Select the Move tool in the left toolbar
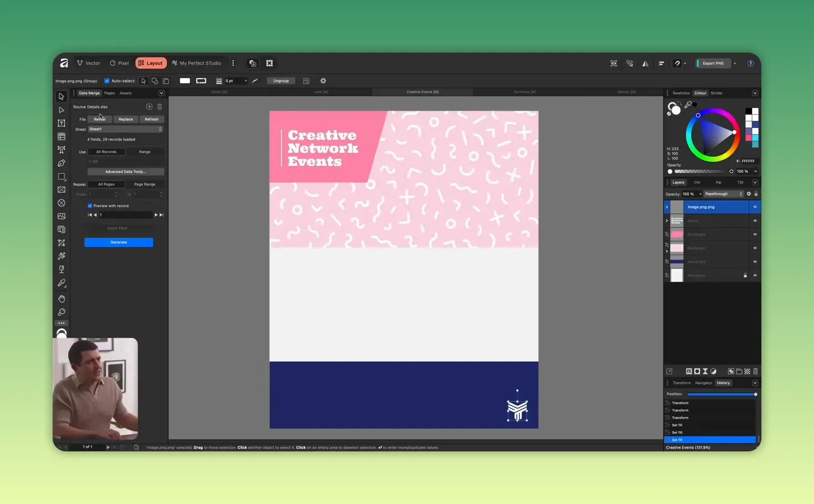 (61, 96)
